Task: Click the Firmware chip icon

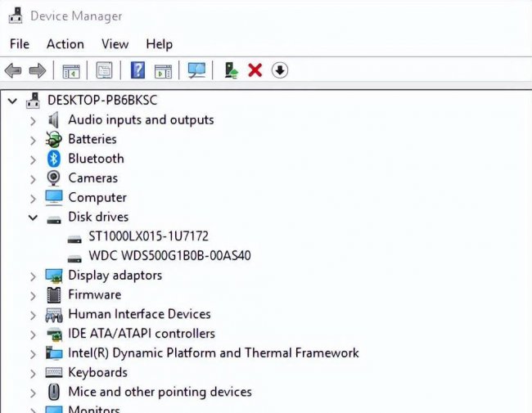Action: point(54,294)
